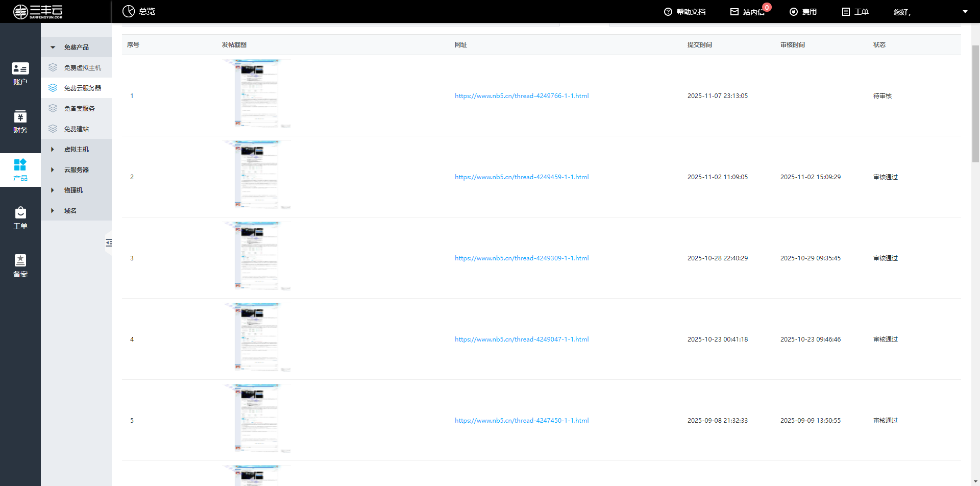Click the 总览 overview icon
Viewport: 980px width, 486px height.
coord(129,11)
